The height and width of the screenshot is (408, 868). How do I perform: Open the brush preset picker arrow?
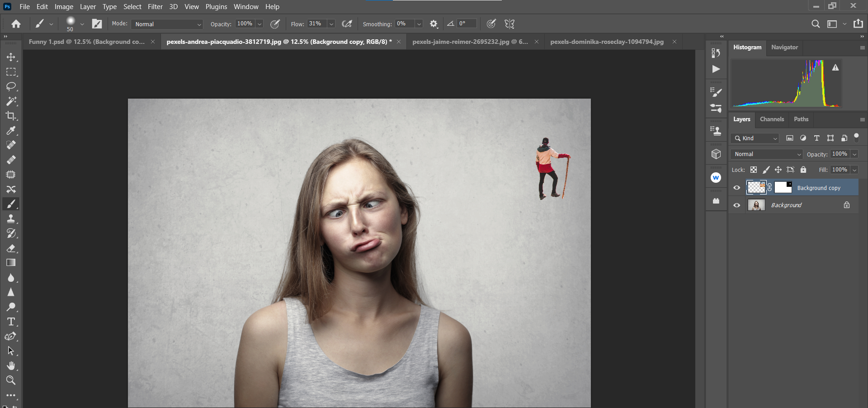[82, 24]
